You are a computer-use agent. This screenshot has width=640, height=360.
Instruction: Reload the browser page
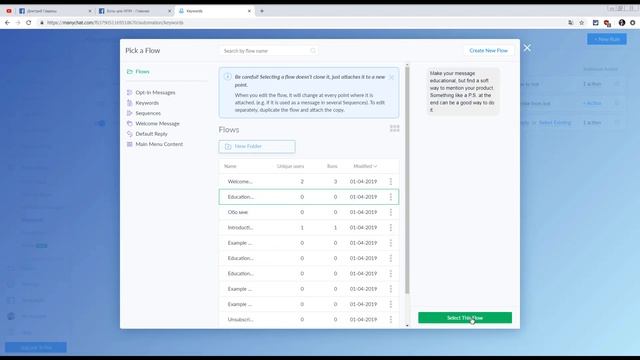coord(29,22)
